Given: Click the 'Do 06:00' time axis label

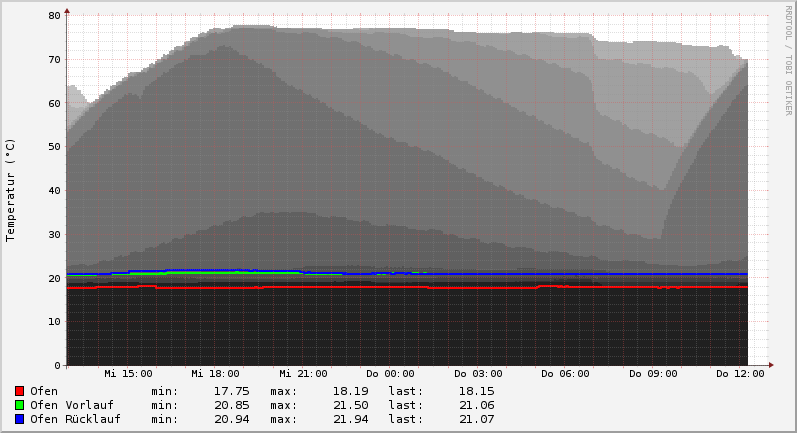Looking at the screenshot, I should tap(565, 374).
